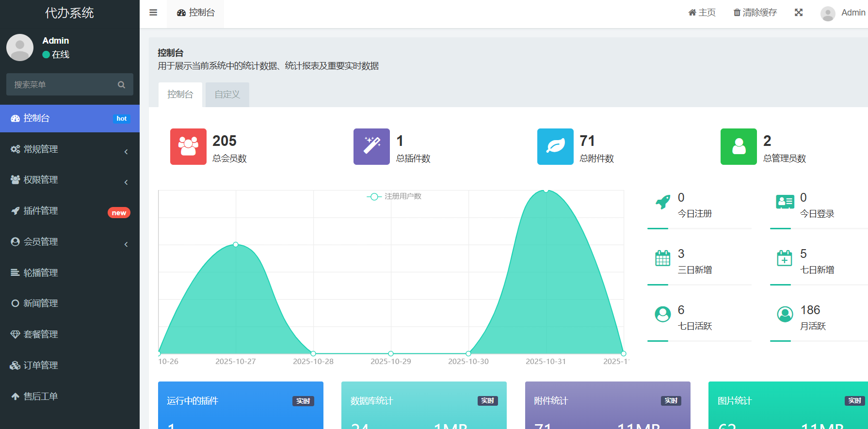Viewport: 868px width, 429px height.
Task: Click the calendar icon for three-day additions
Action: (662, 258)
